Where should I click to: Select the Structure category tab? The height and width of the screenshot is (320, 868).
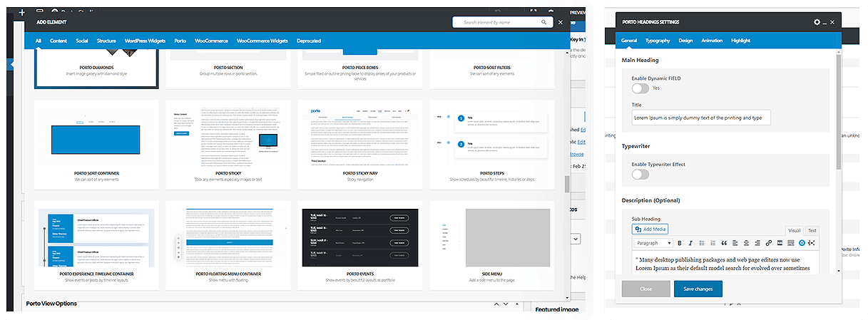tap(106, 41)
